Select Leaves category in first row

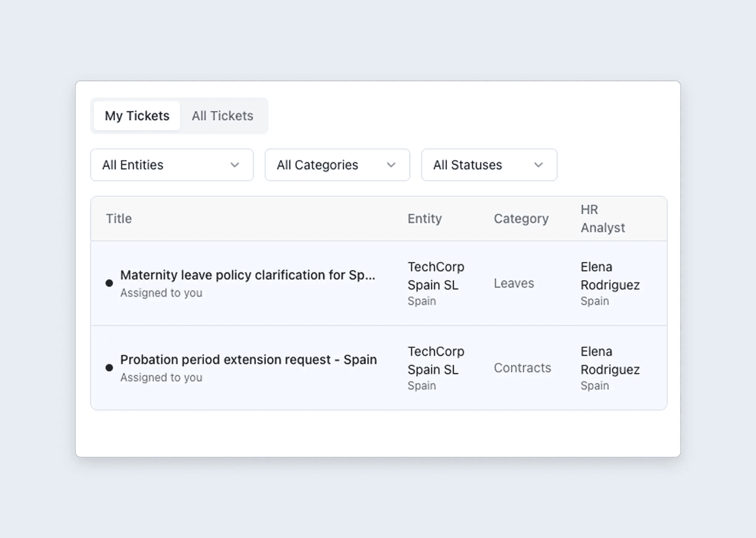514,283
